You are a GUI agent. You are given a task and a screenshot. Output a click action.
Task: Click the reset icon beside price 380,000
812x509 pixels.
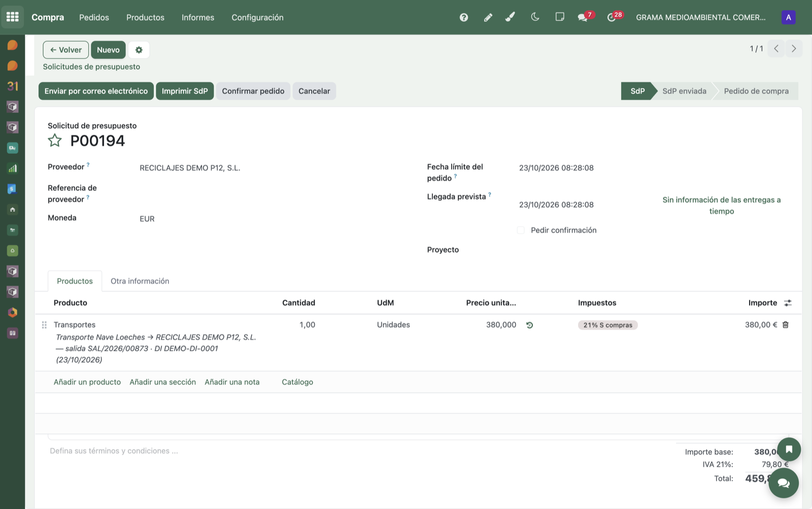tap(529, 325)
